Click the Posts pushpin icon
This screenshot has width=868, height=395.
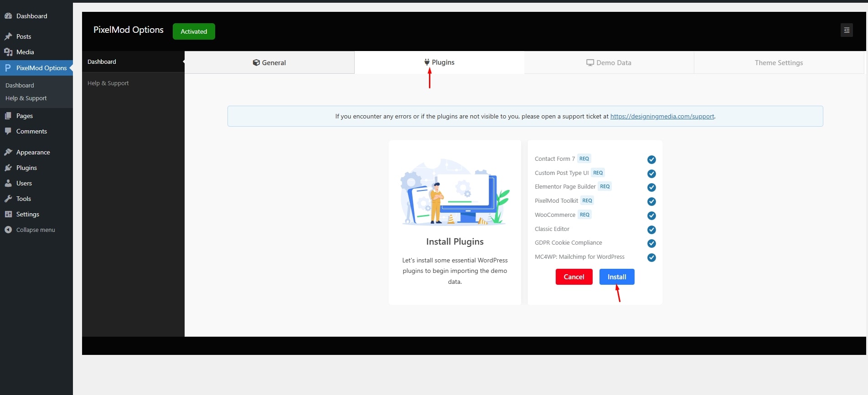pos(8,36)
